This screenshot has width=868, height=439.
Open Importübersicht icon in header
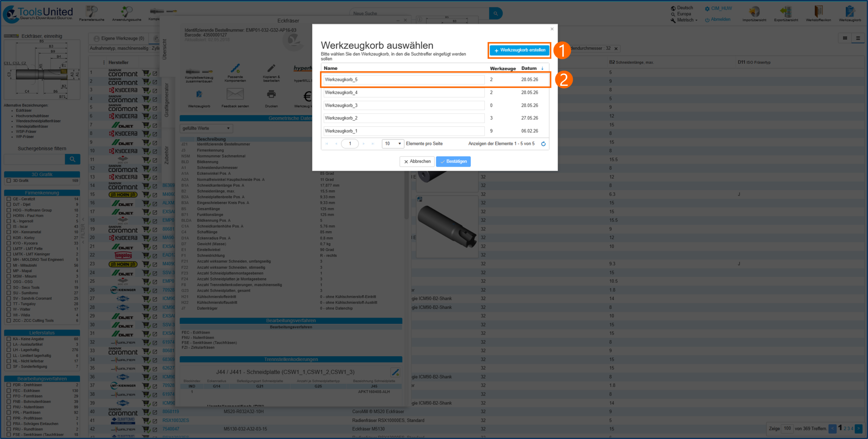click(754, 12)
